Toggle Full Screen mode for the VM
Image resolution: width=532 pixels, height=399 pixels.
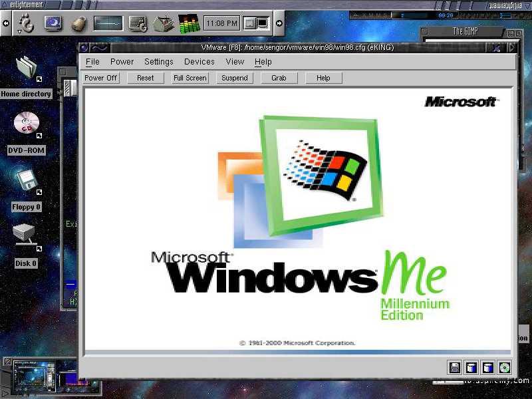(x=190, y=78)
